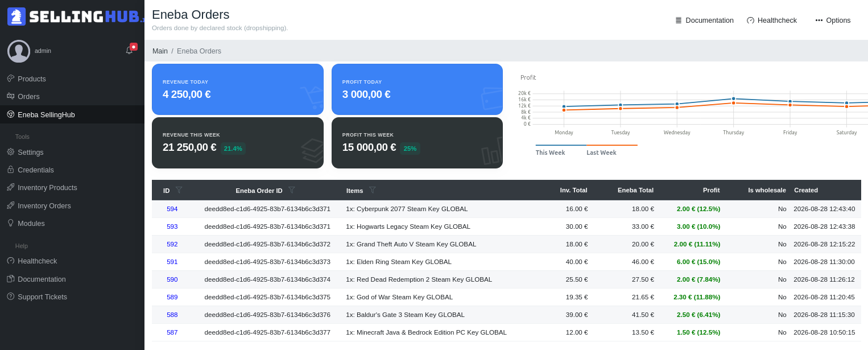This screenshot has height=350, width=868.
Task: Click the Orders sidebar icon
Action: tap(10, 96)
